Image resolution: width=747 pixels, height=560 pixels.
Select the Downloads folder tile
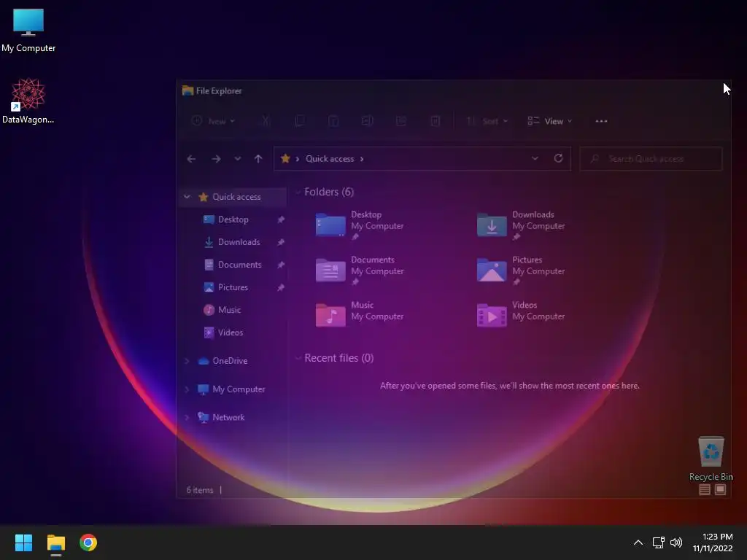pos(521,225)
